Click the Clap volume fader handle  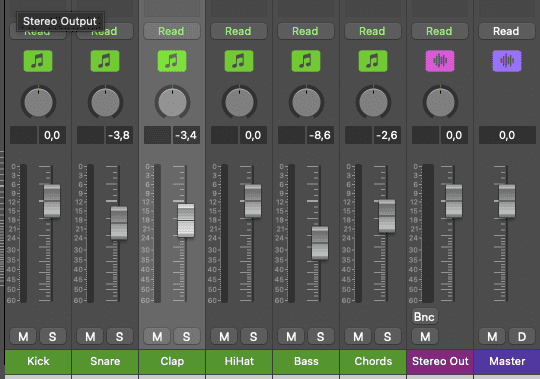(186, 220)
